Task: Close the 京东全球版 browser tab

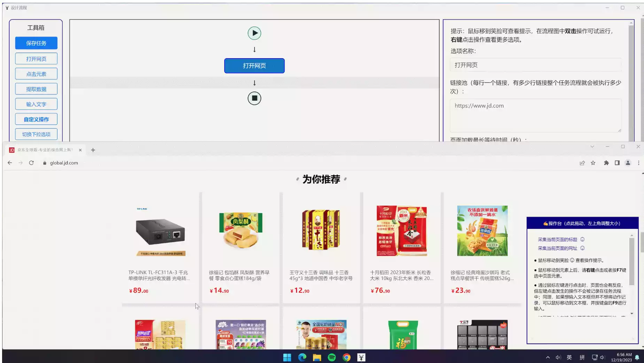Action: pyautogui.click(x=80, y=150)
